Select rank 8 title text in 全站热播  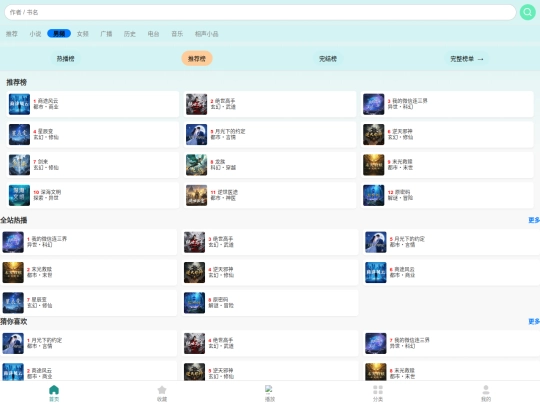click(x=220, y=300)
